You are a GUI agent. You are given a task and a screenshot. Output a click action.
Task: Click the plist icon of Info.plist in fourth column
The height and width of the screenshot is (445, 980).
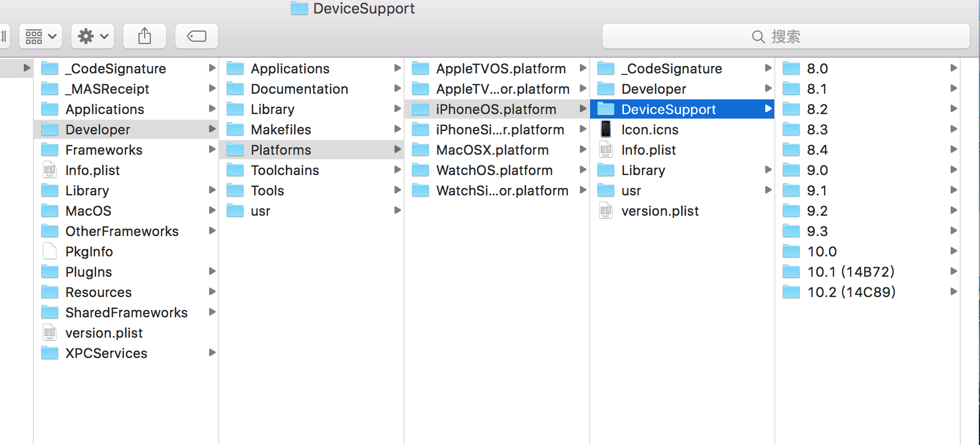click(x=606, y=150)
